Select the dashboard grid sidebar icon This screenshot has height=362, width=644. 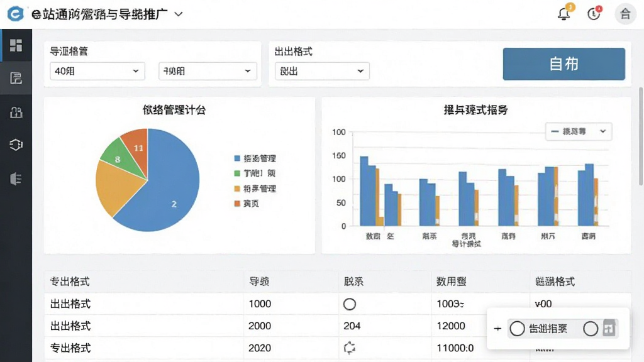16,45
